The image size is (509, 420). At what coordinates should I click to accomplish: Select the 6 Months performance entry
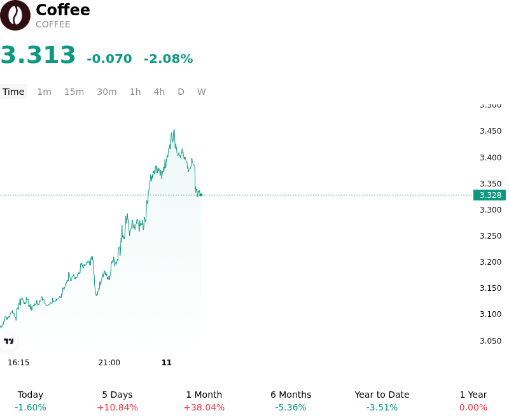click(291, 401)
